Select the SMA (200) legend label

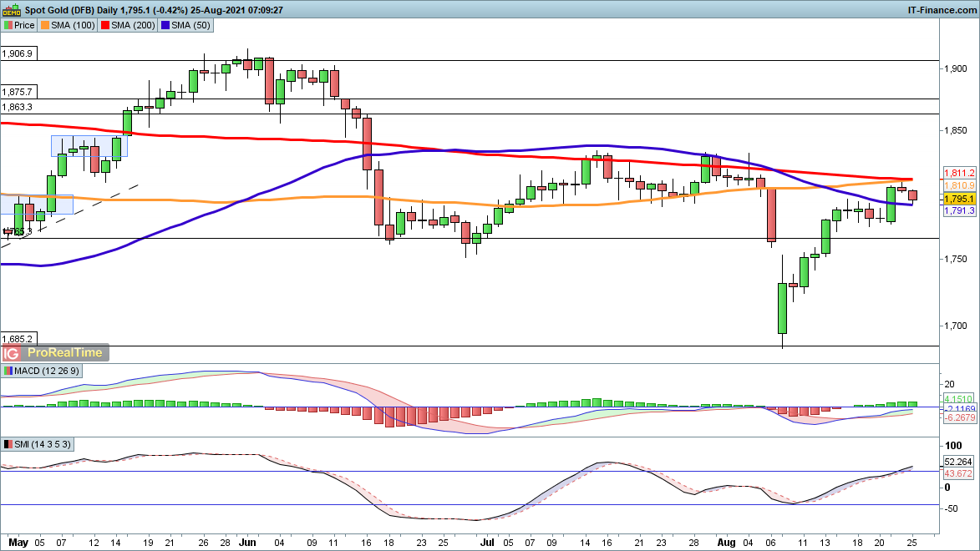click(133, 26)
